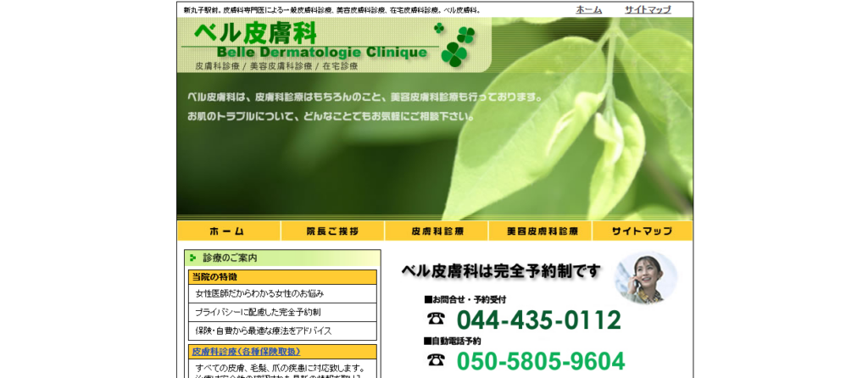Click the 皮膚科診療(各種保険取扱) link

point(247,352)
